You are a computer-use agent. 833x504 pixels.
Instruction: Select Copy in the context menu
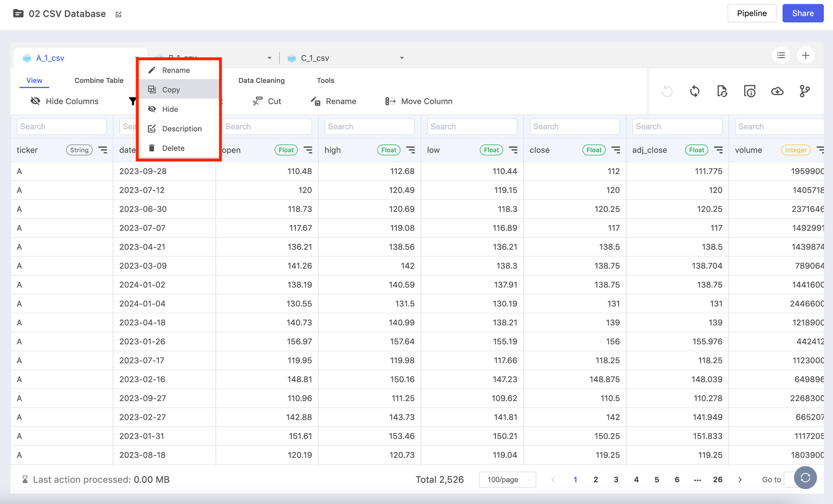(x=171, y=90)
